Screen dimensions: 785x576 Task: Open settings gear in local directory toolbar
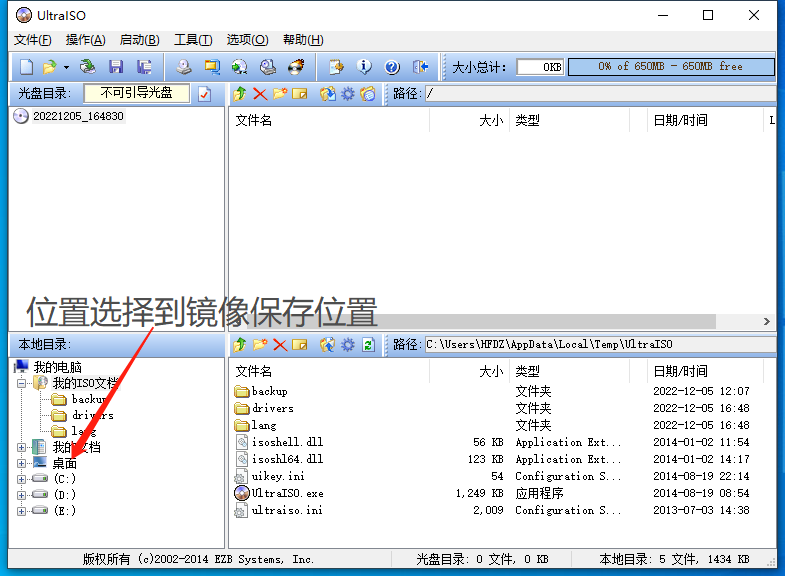click(x=347, y=344)
